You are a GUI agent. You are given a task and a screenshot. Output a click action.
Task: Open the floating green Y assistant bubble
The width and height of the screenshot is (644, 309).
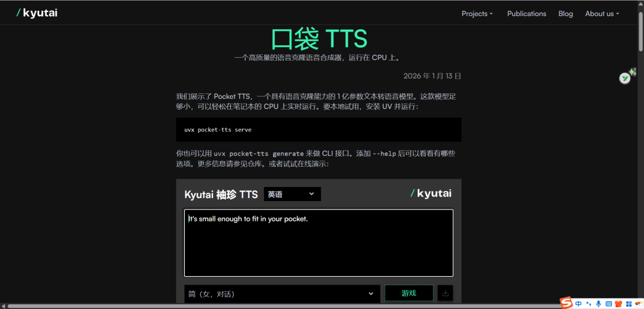[x=625, y=78]
